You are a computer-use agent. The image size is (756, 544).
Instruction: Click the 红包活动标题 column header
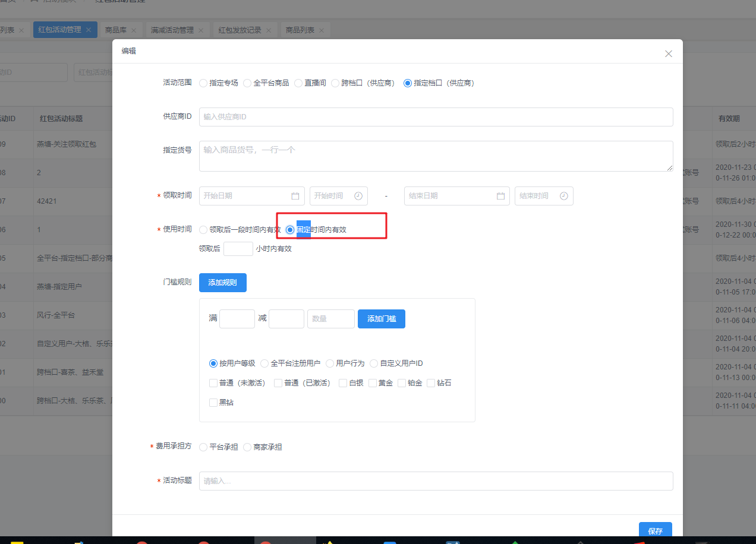[62, 119]
